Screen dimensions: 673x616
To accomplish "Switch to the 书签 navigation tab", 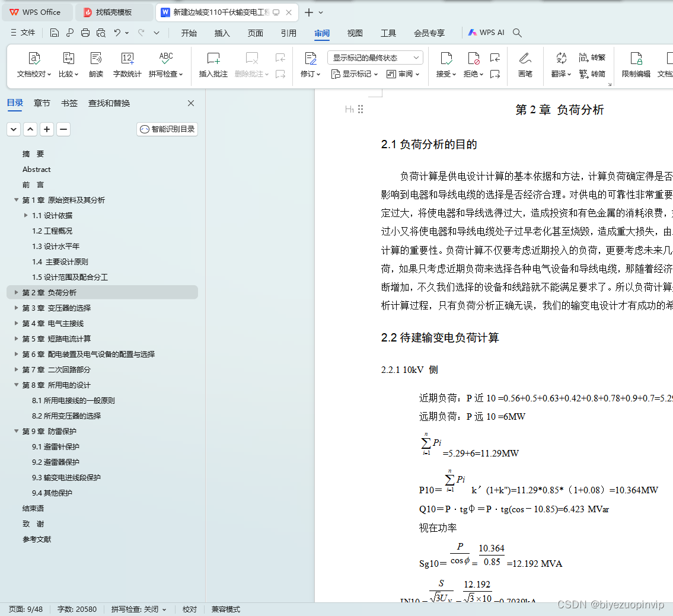I will coord(69,103).
